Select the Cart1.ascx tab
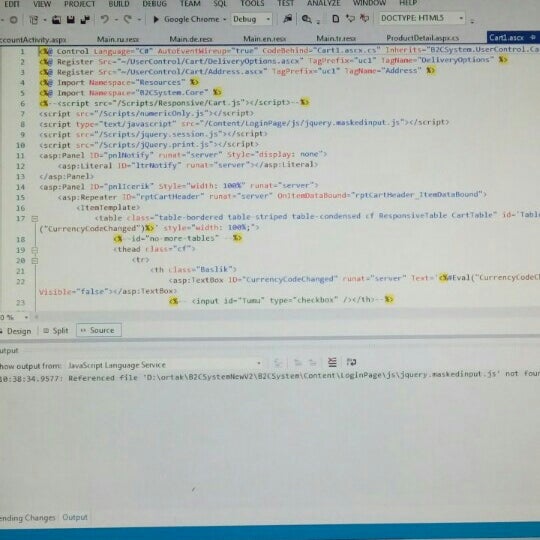 click(x=506, y=38)
